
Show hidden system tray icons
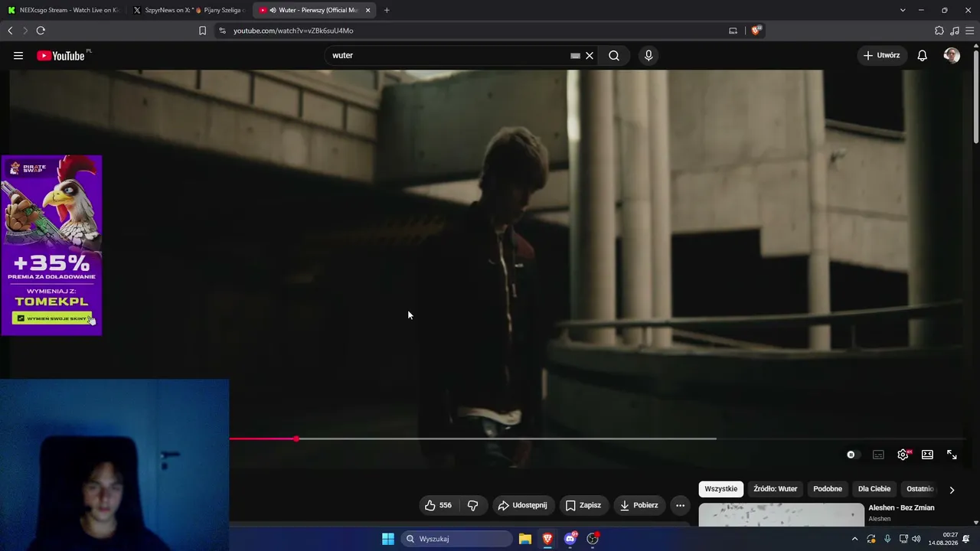click(854, 539)
